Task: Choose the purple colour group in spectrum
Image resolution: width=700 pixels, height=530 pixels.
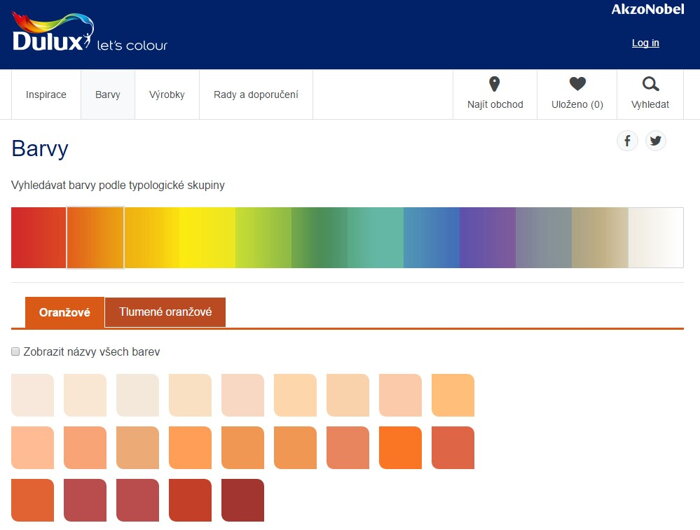Action: pos(487,238)
